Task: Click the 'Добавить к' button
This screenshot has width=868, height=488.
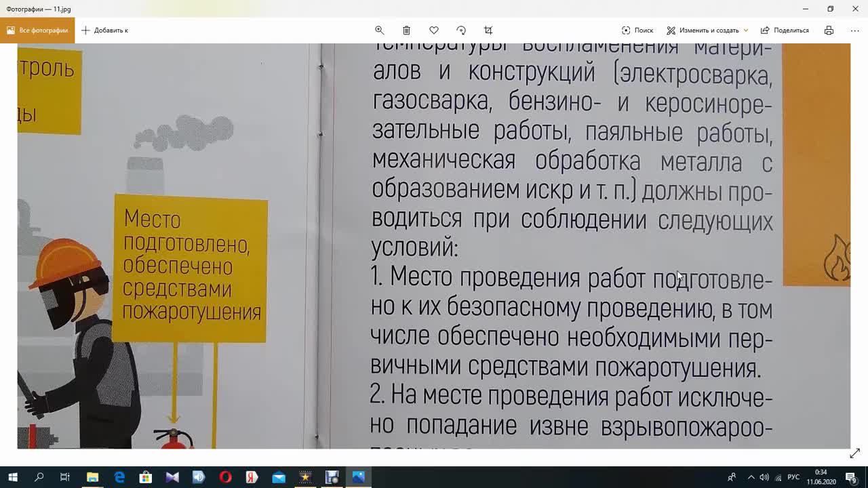Action: point(104,30)
